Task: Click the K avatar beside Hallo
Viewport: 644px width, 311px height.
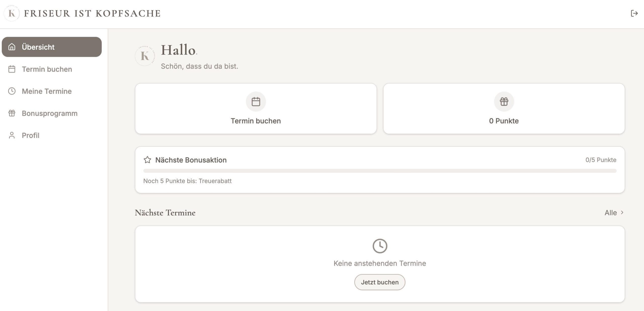Action: coord(145,56)
